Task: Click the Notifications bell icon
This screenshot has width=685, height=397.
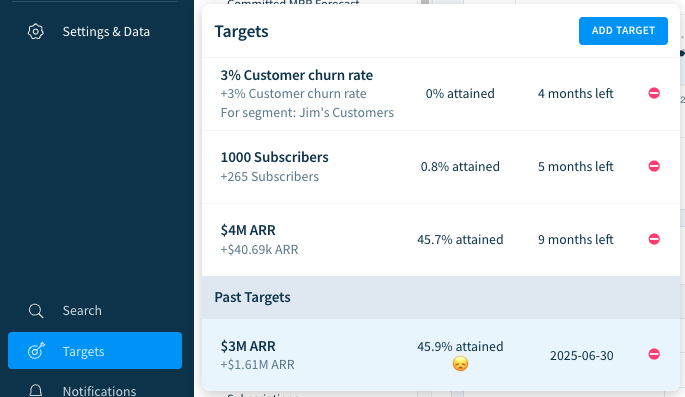Action: [x=36, y=390]
